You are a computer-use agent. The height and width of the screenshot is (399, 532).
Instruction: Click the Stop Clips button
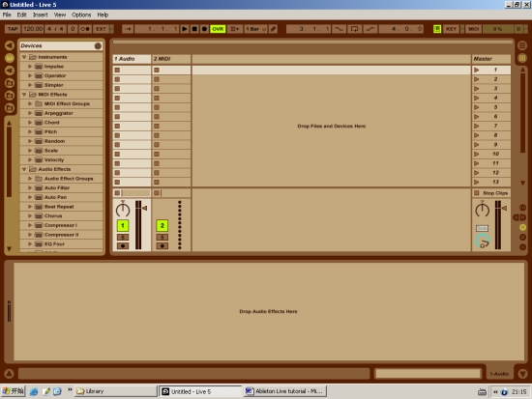coord(491,193)
